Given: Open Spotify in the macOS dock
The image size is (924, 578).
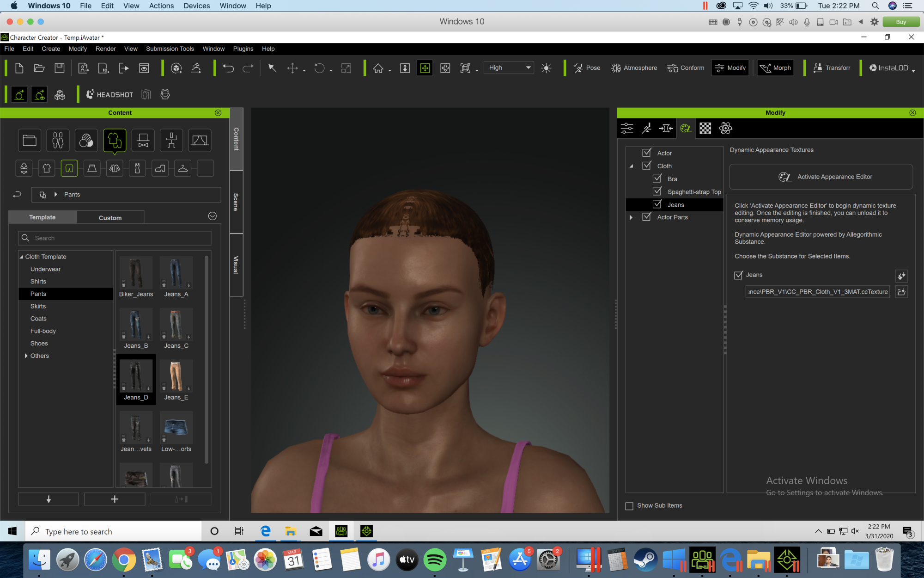Looking at the screenshot, I should click(435, 560).
